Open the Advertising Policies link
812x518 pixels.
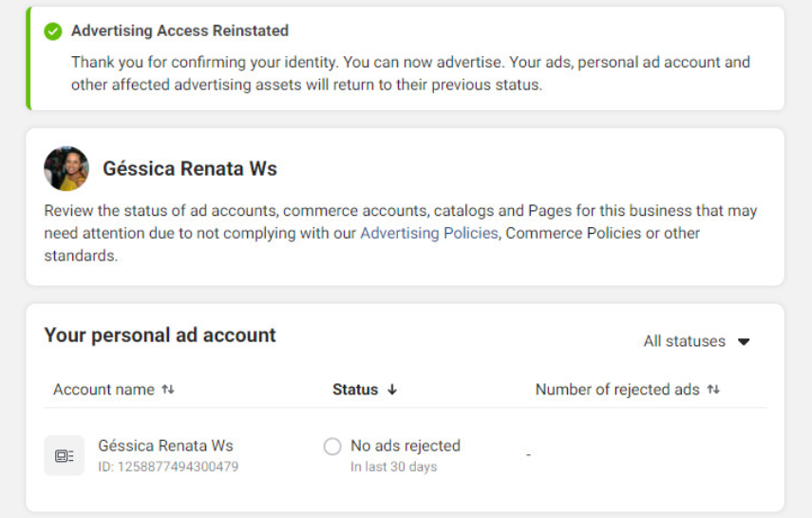pos(428,233)
